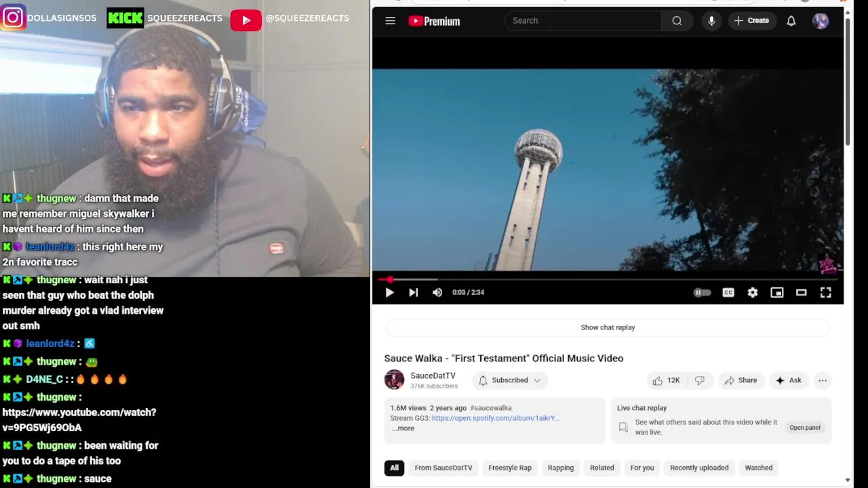Click the 'v=9PG5Wj69ObA' chat link text
This screenshot has width=868, height=488.
click(42, 428)
